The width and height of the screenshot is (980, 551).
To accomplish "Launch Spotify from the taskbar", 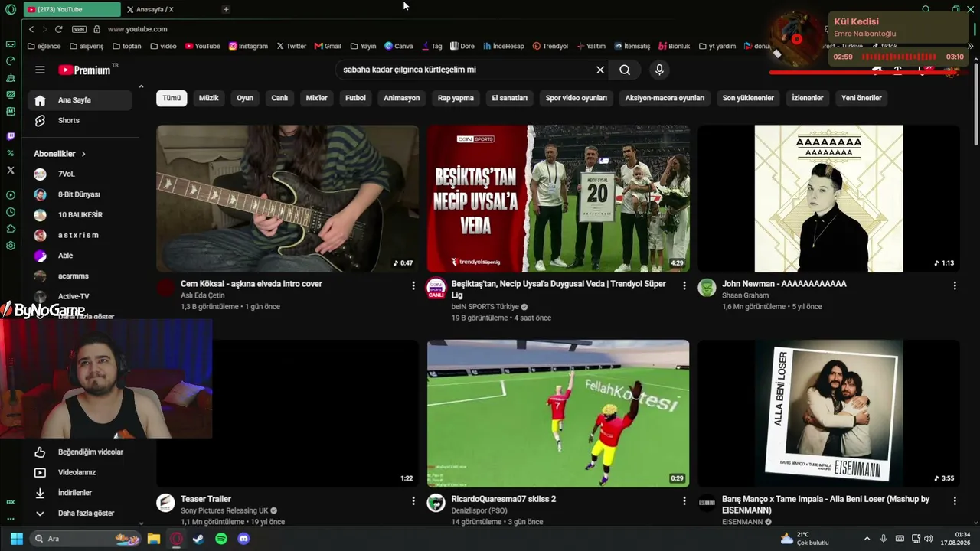I will pos(221,539).
